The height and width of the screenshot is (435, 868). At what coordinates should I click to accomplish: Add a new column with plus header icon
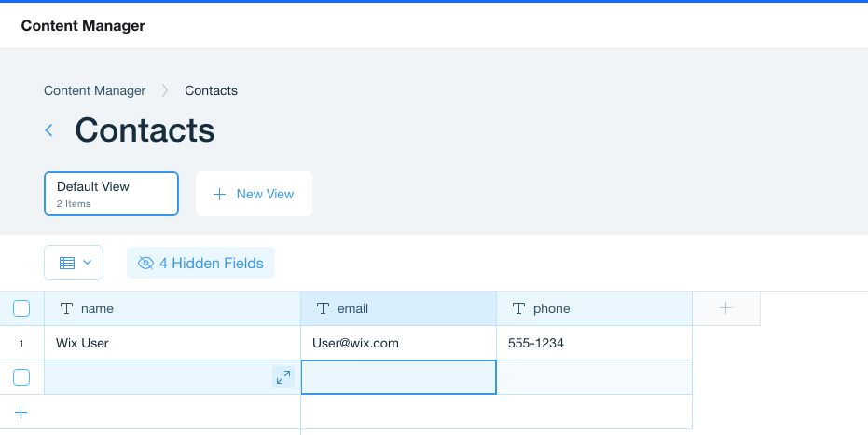[x=725, y=308]
